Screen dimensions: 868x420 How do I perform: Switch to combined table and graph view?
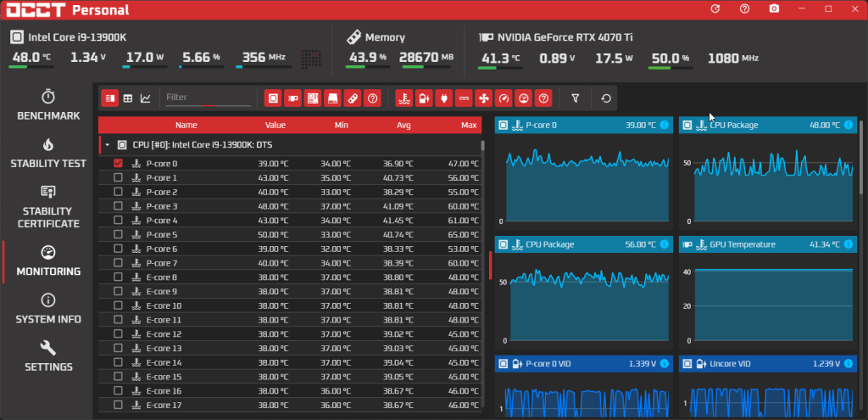110,98
